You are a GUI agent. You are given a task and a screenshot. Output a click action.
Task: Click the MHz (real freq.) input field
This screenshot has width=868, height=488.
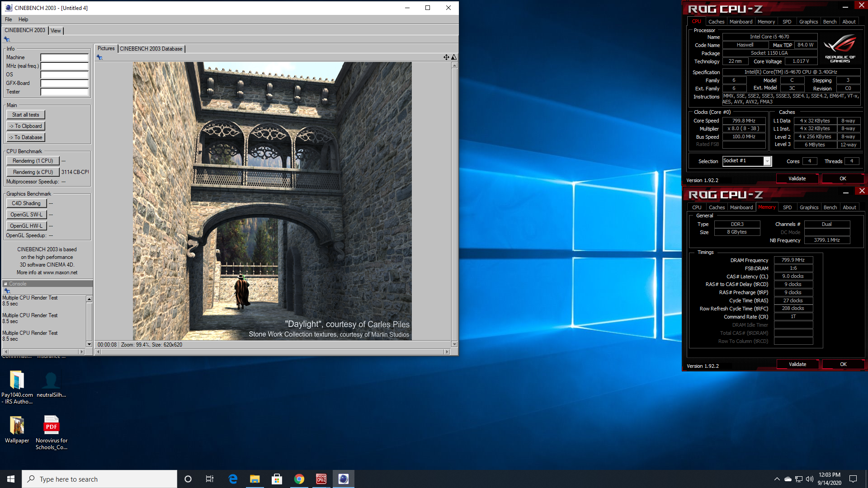pos(65,66)
